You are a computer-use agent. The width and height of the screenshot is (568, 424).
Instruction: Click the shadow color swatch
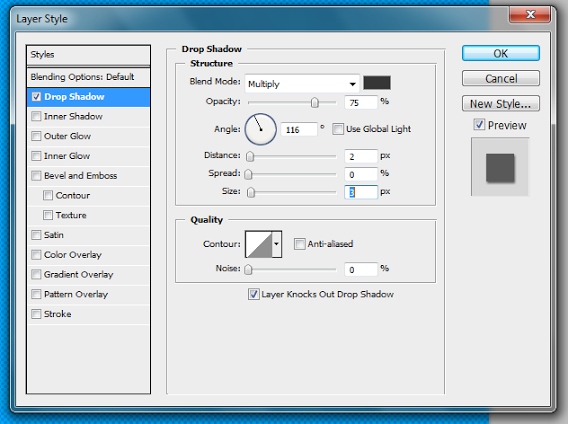pos(377,83)
